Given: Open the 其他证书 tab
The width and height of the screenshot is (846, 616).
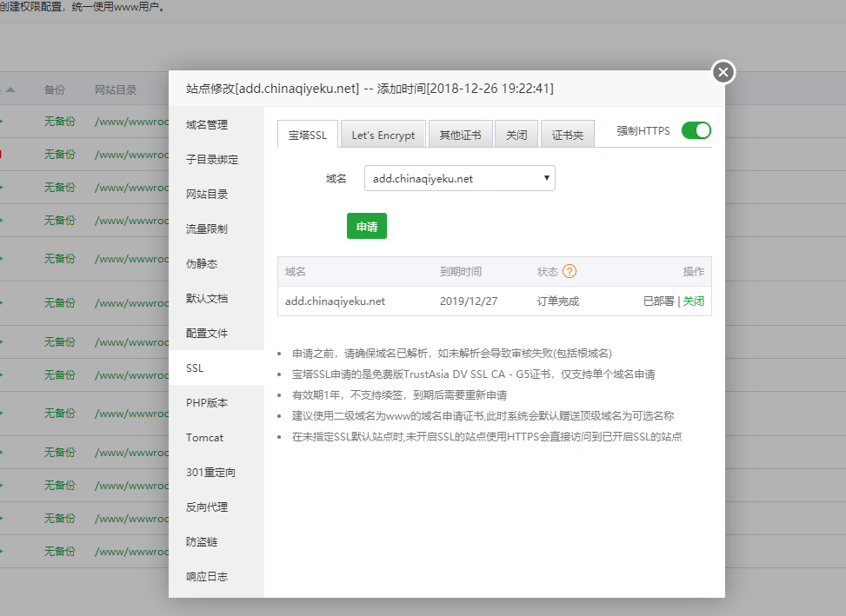Looking at the screenshot, I should 460,134.
